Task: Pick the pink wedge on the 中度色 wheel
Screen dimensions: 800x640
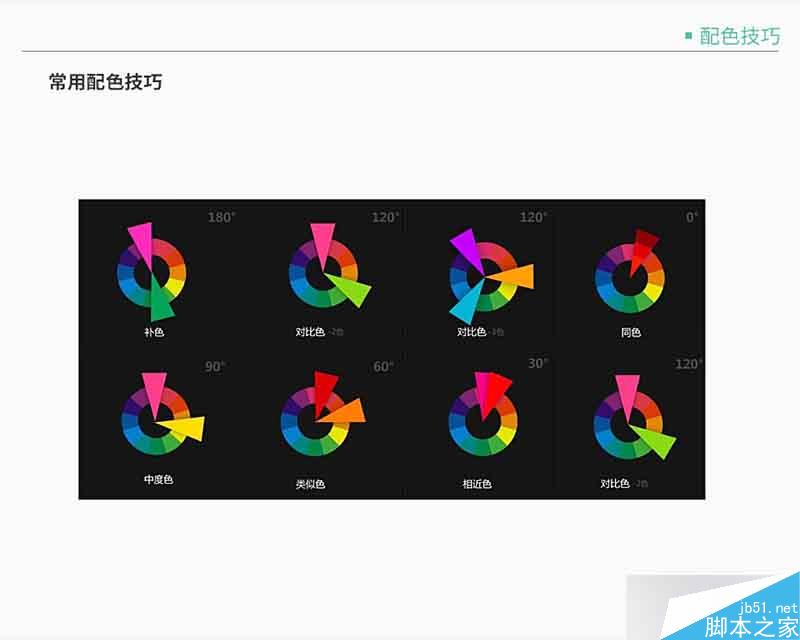Action: tap(154, 391)
